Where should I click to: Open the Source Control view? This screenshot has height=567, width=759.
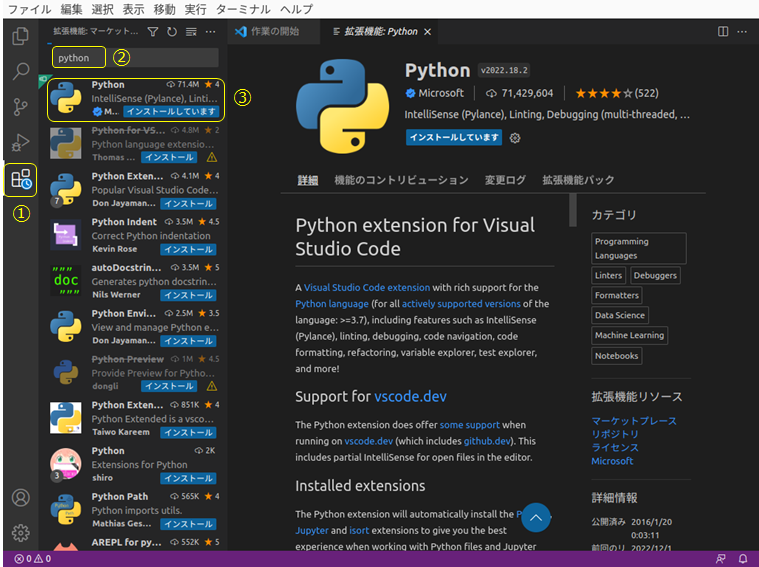point(20,107)
